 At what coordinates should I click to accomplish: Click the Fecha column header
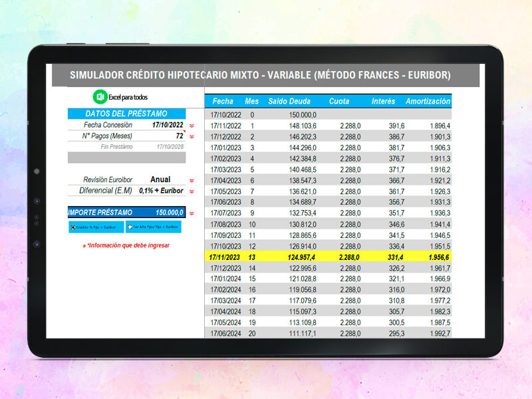point(223,101)
